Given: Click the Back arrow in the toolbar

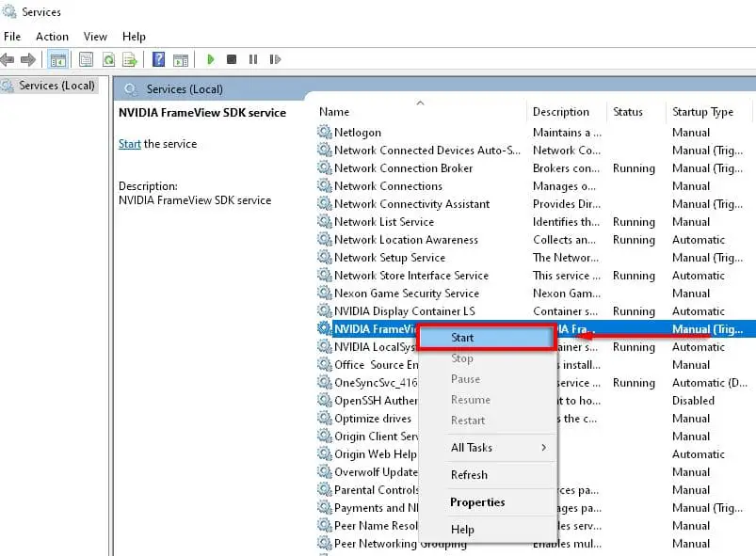Looking at the screenshot, I should point(8,59).
